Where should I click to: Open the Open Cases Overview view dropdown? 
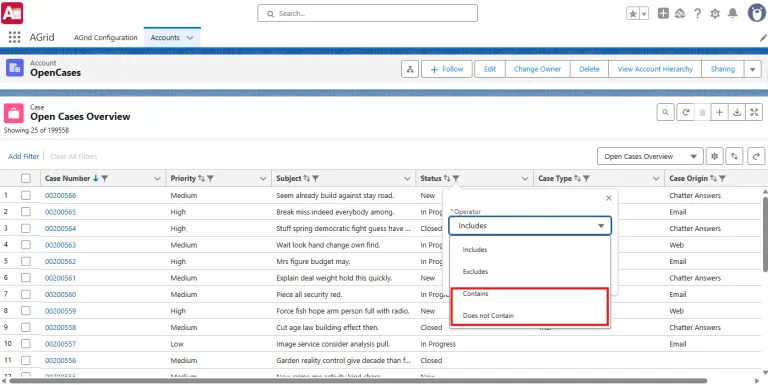[x=650, y=156]
